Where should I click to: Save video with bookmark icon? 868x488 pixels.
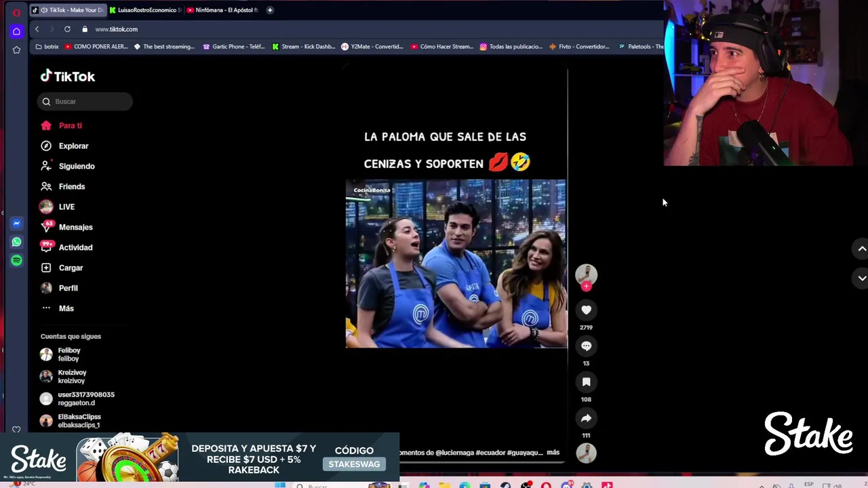click(586, 382)
